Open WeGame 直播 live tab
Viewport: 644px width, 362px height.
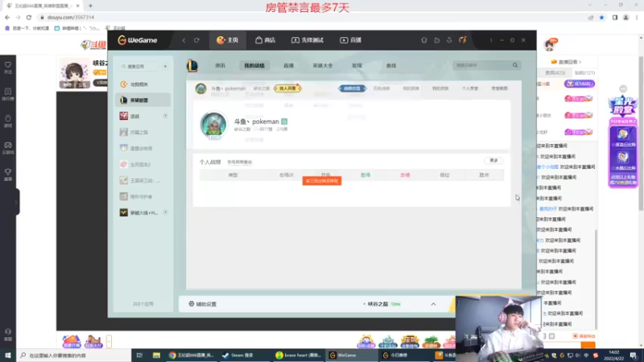point(350,40)
